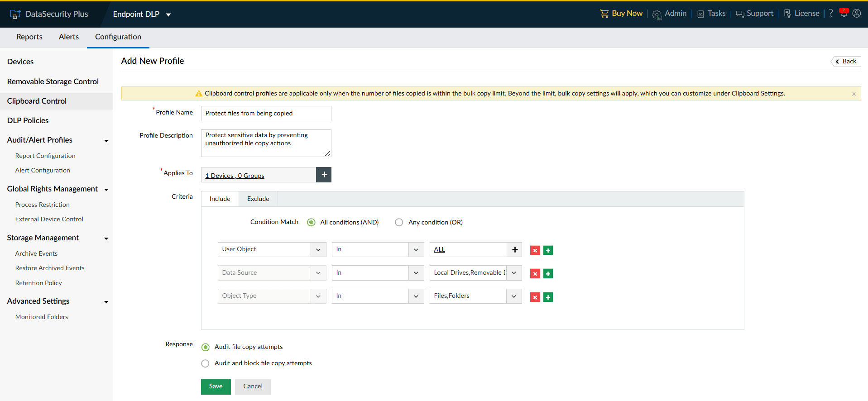Select the Exclude criteria tab

pos(258,199)
